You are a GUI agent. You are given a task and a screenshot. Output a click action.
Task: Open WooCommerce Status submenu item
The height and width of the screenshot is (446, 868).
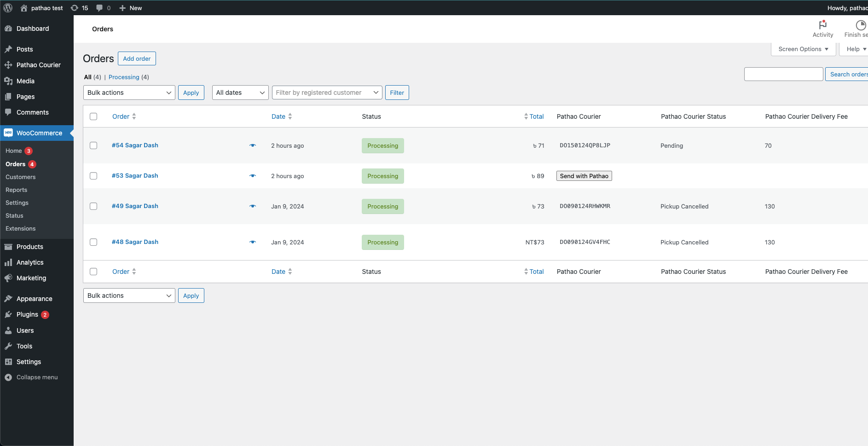point(14,216)
